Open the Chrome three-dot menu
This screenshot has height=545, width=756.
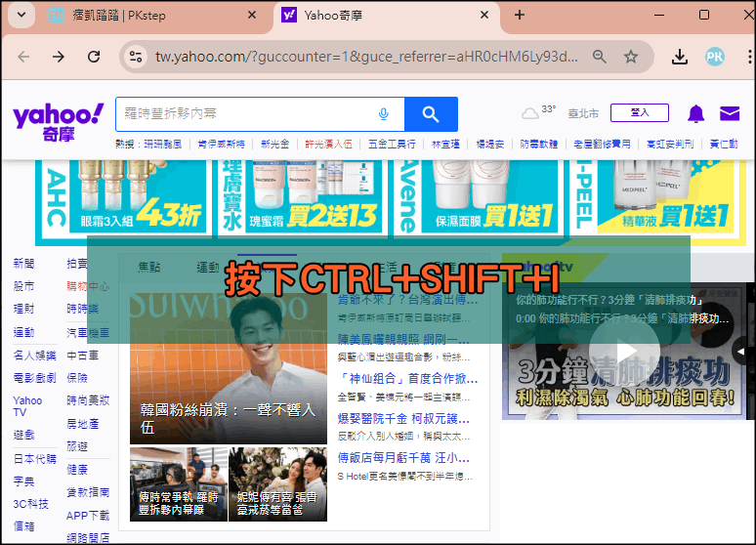pos(749,57)
